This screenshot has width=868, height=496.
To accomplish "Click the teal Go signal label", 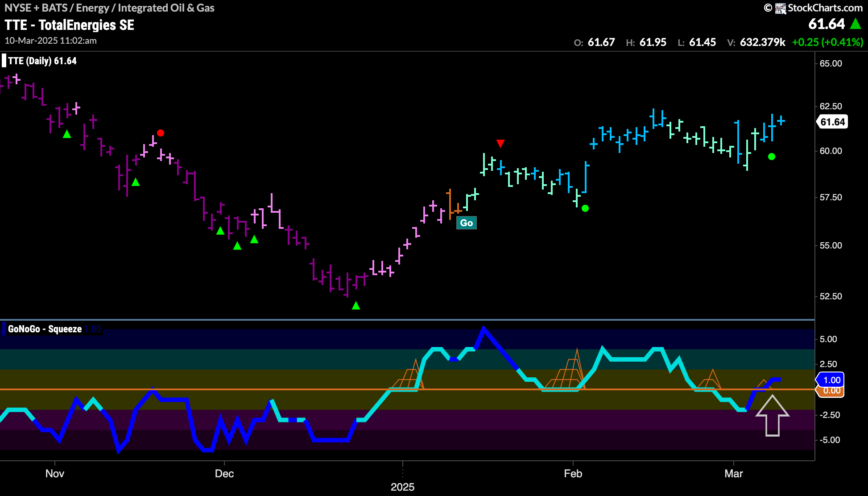I will (467, 223).
